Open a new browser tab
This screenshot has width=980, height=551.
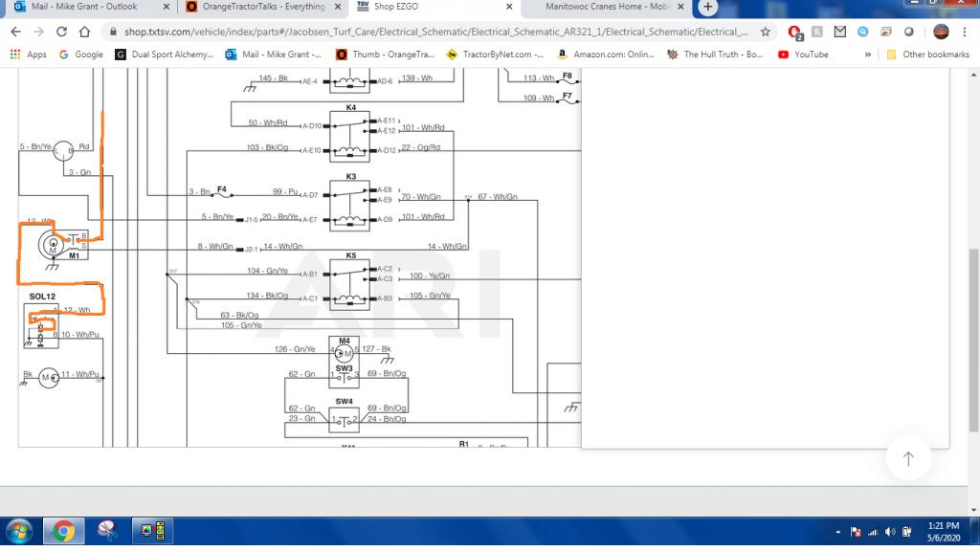(x=709, y=7)
